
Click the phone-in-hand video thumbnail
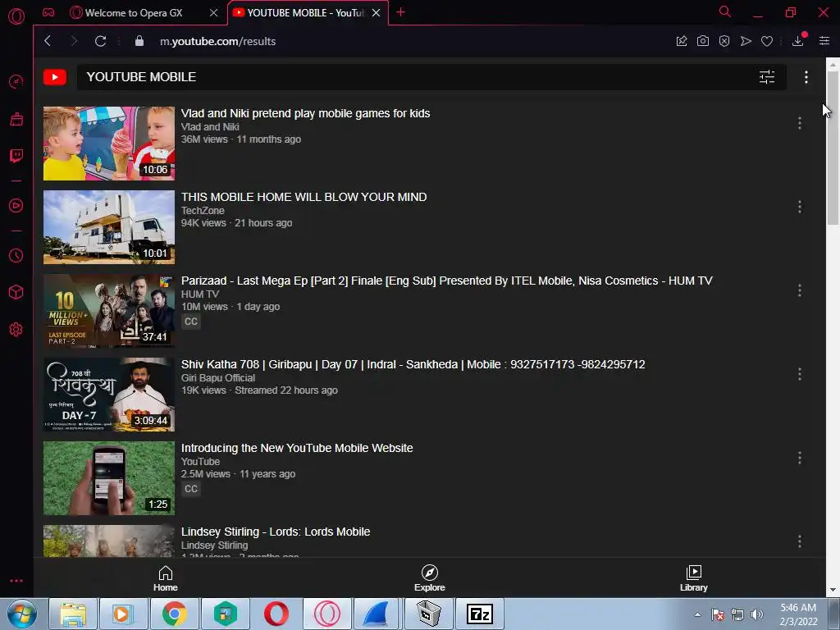coord(109,478)
